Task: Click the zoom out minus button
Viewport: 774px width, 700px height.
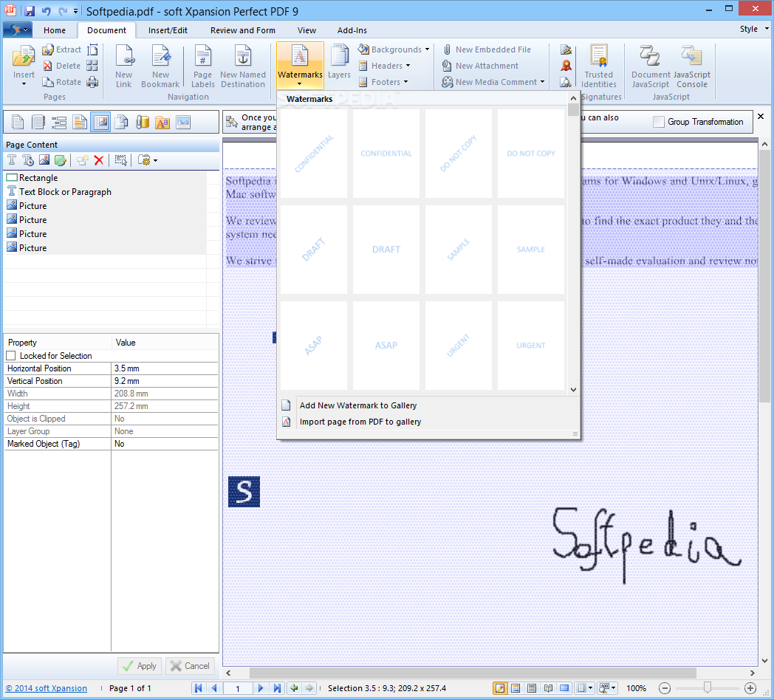Action: [x=665, y=688]
